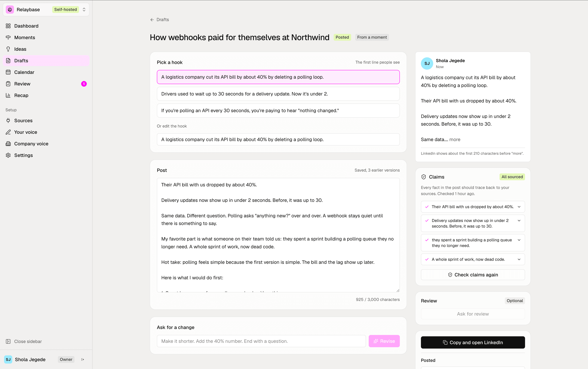Viewport: 588px width, 369px height.
Task: Click Saved, 3 earlier versions text
Action: (x=377, y=170)
